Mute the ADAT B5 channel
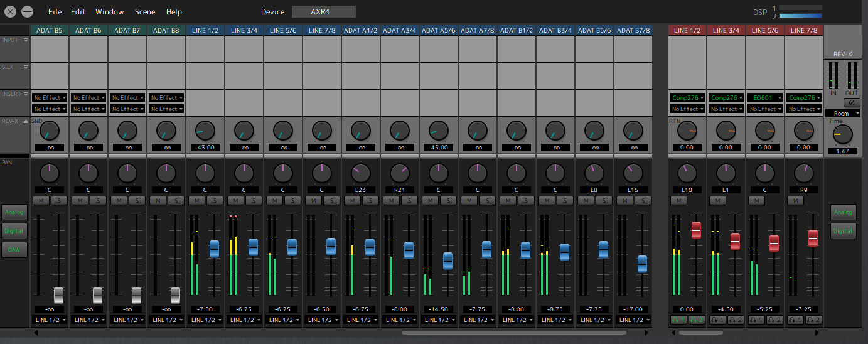 point(41,200)
